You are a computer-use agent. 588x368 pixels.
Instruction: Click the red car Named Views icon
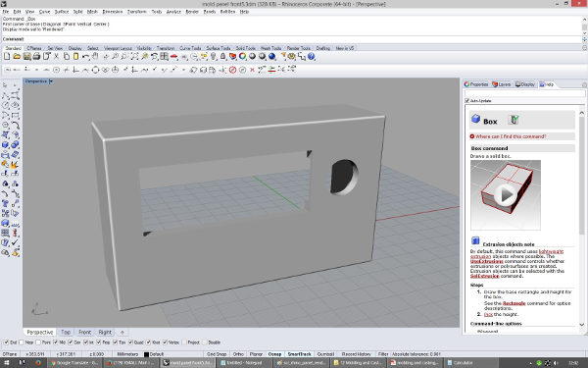pos(173,57)
